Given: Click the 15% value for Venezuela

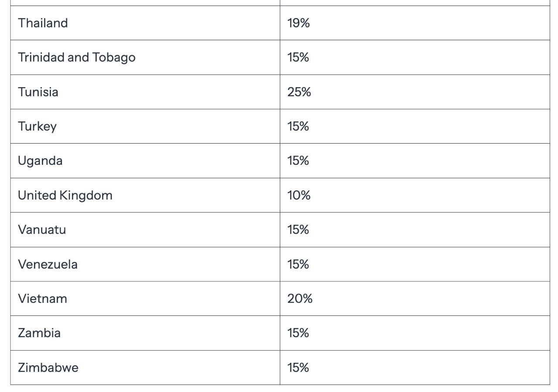Looking at the screenshot, I should coord(298,264).
